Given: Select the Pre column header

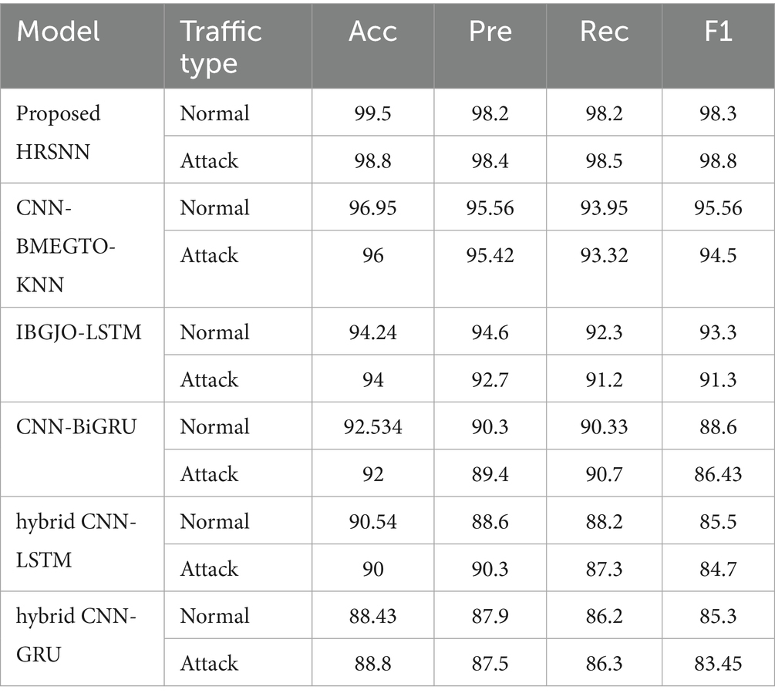Looking at the screenshot, I should tap(490, 46).
